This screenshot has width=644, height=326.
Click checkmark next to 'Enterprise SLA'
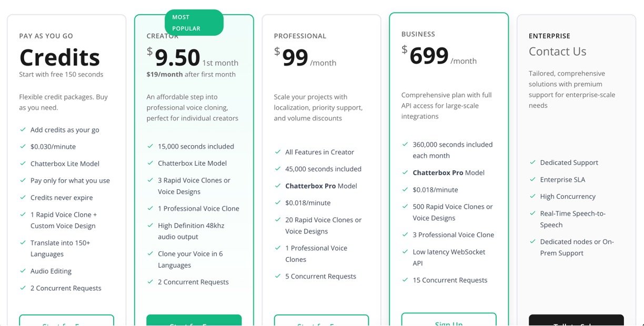tap(532, 179)
